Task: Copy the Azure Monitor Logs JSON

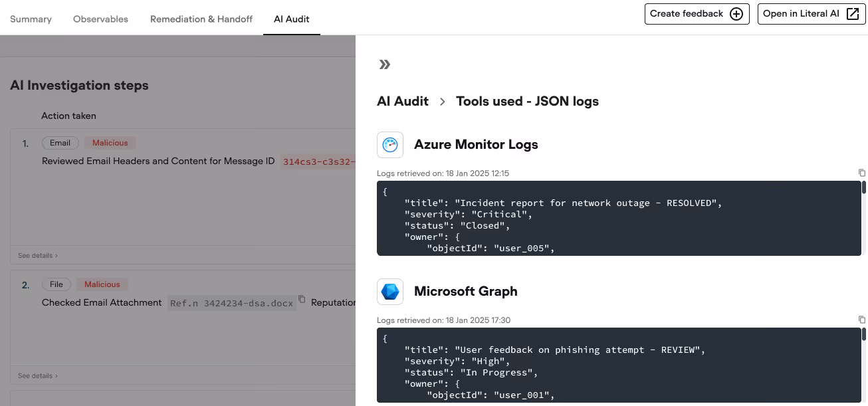Action: pos(861,173)
